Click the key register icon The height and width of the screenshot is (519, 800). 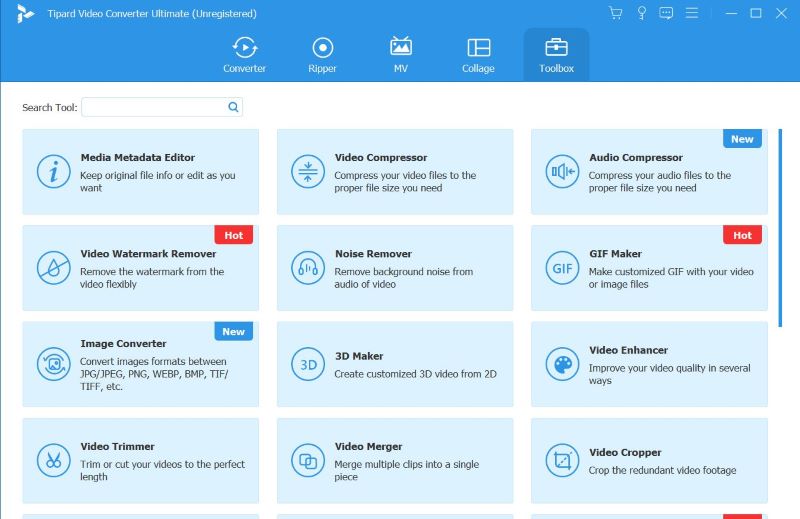tap(641, 13)
